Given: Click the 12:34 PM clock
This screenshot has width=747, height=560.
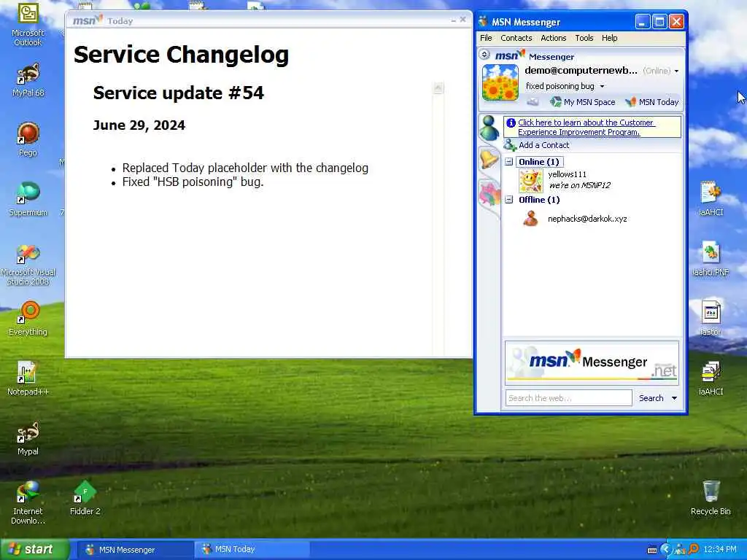Looking at the screenshot, I should coord(719,550).
